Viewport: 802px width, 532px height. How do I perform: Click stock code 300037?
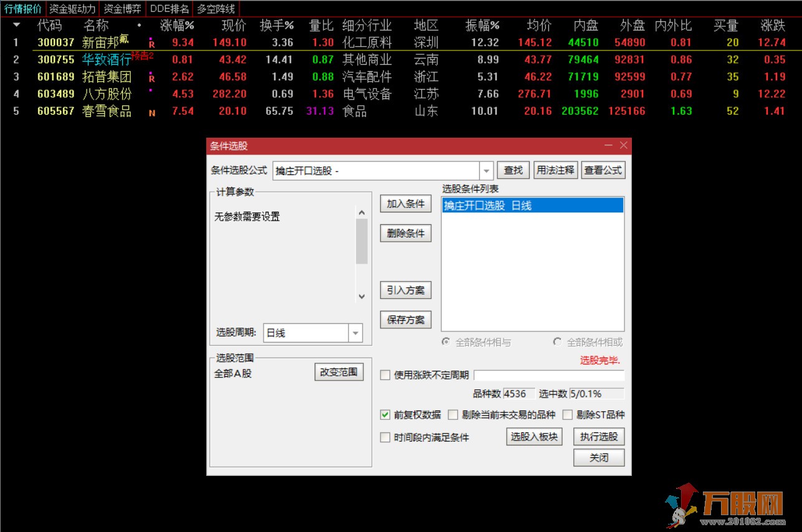tap(55, 42)
